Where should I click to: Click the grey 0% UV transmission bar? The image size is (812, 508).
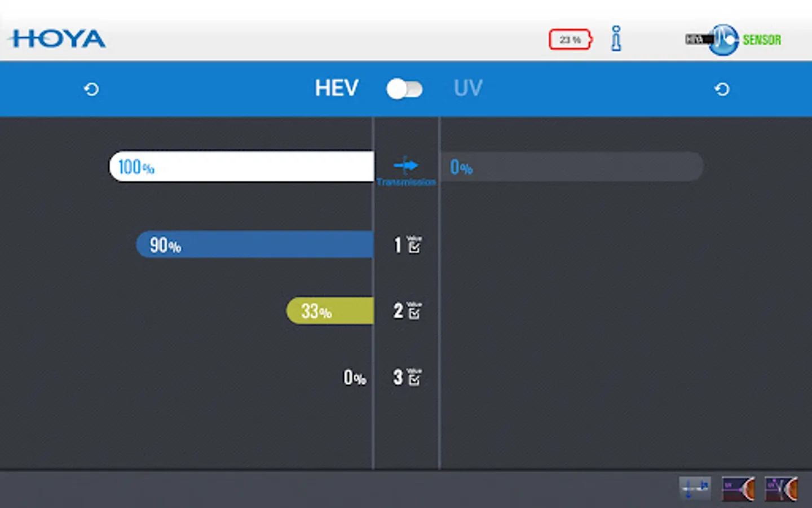pyautogui.click(x=571, y=167)
